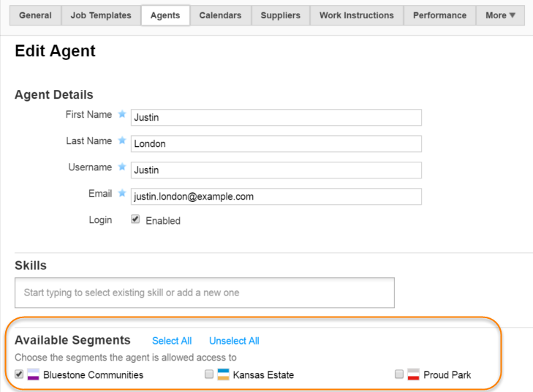Click the Select All segments link
Image resolution: width=533 pixels, height=392 pixels.
click(x=172, y=341)
